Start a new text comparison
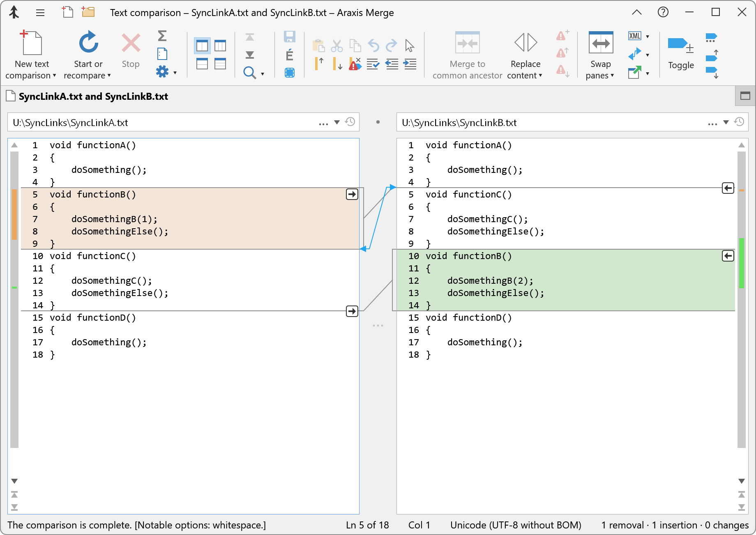Viewport: 756px width, 535px height. pyautogui.click(x=31, y=52)
